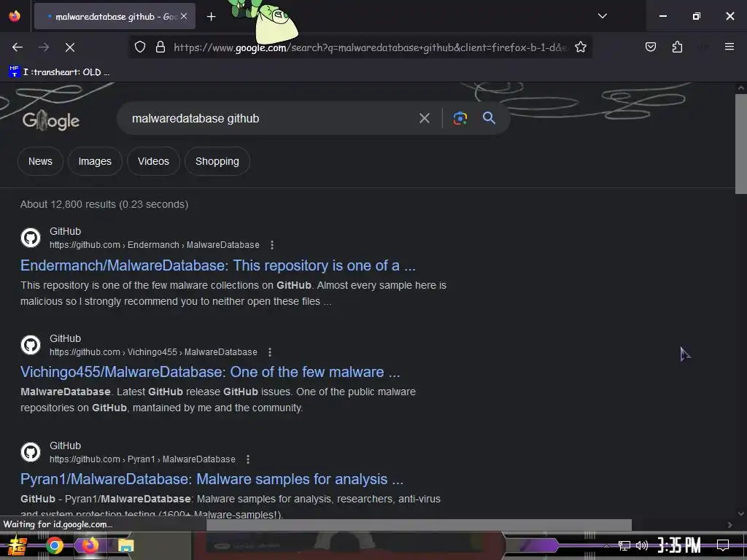Image resolution: width=747 pixels, height=560 pixels.
Task: Open the Vichingo455/MalwareDatabase result link
Action: click(210, 372)
